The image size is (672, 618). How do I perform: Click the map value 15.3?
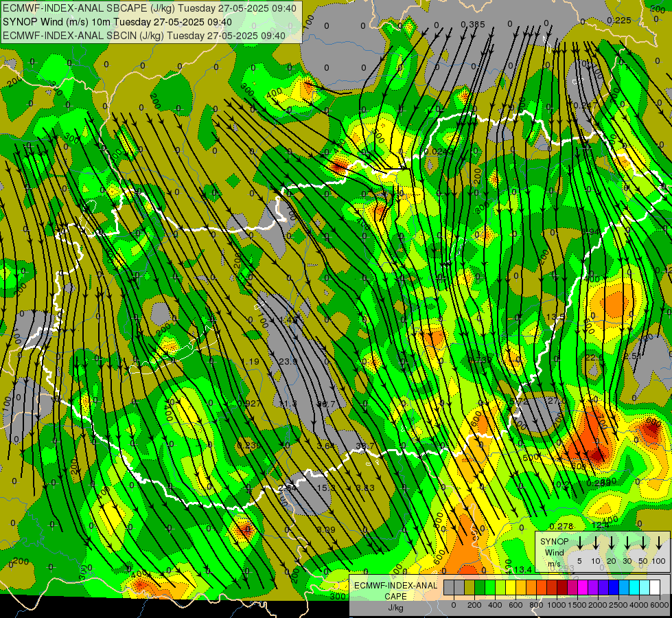(x=326, y=488)
